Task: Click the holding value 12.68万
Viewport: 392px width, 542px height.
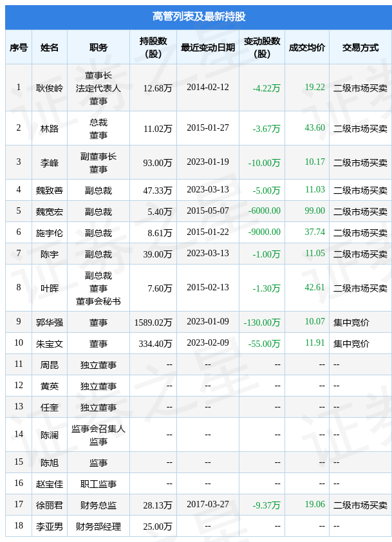Action: point(158,88)
